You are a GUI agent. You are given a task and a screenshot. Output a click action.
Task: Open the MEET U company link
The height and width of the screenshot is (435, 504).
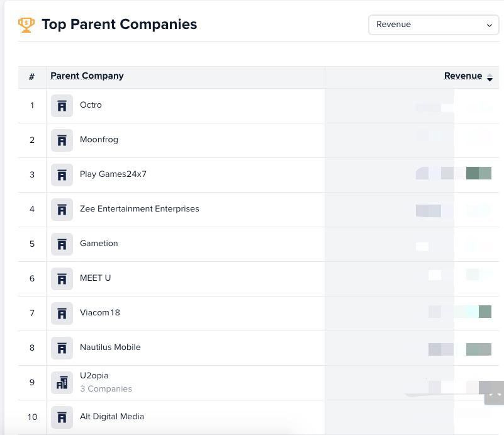tap(95, 278)
